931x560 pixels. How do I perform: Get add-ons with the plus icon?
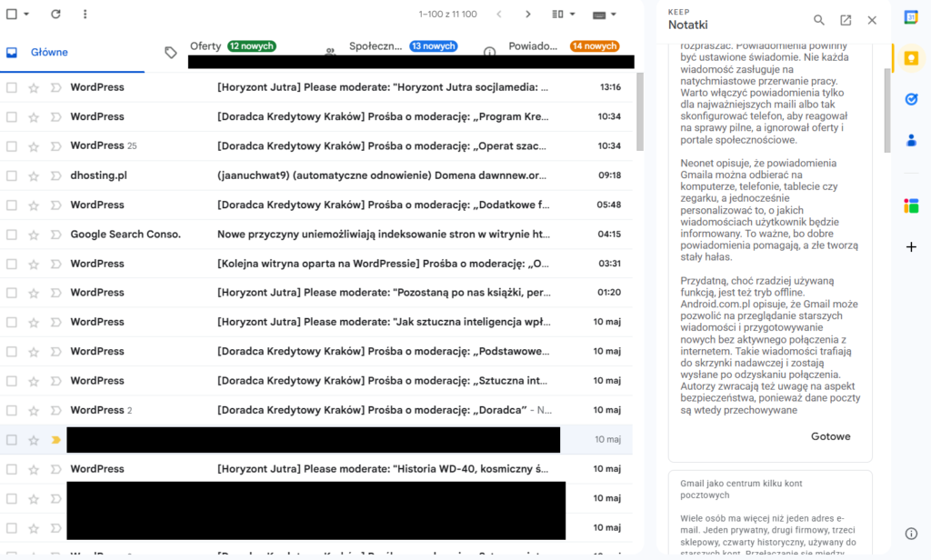(911, 247)
